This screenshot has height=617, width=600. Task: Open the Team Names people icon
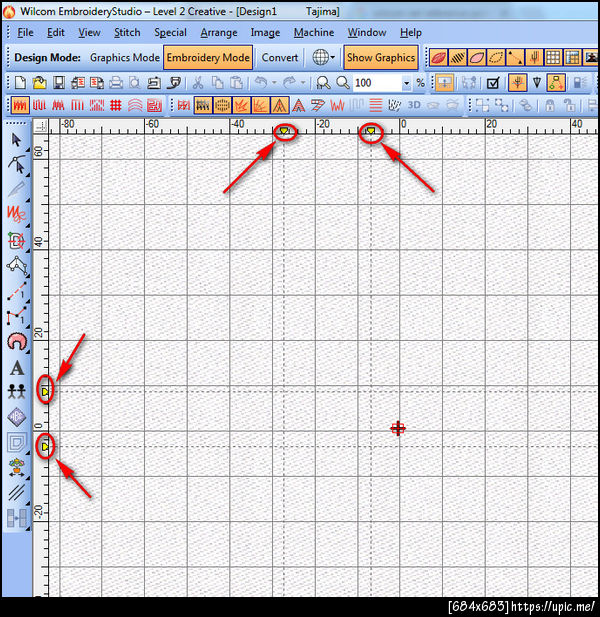coord(17,392)
